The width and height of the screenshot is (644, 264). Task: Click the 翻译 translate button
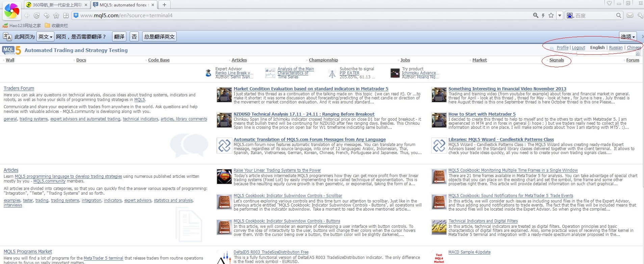pyautogui.click(x=119, y=37)
